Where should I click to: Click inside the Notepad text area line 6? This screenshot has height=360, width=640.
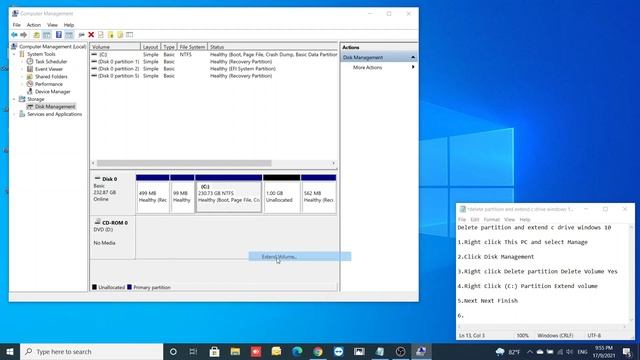[543, 316]
